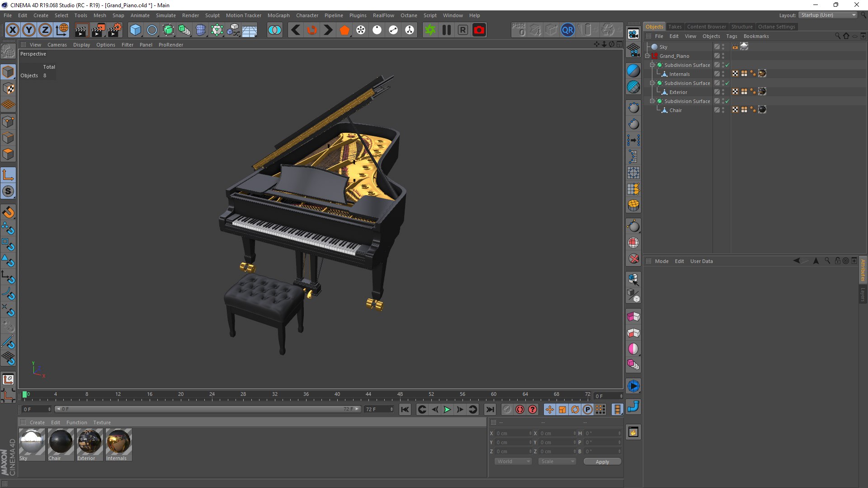Open the World coordinate dropdown
This screenshot has width=868, height=488.
tap(513, 461)
